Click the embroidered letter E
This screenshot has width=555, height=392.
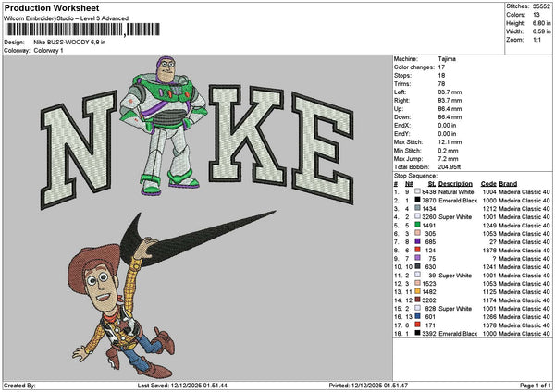(322, 148)
